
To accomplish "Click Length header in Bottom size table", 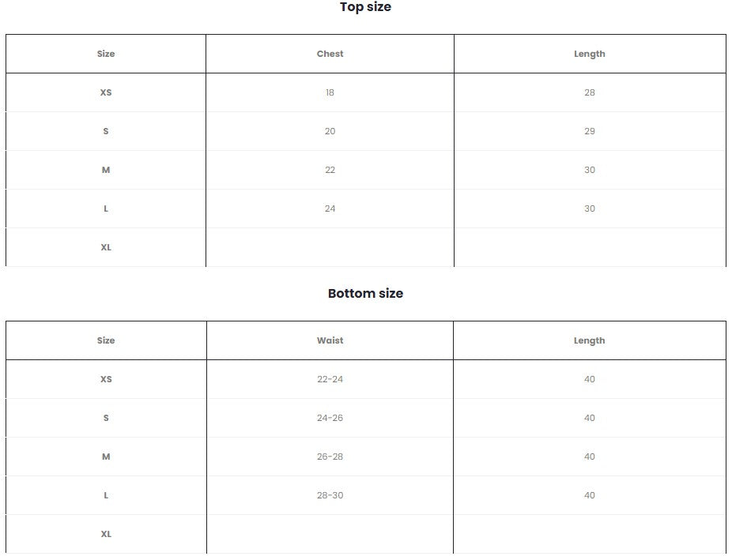I will pyautogui.click(x=589, y=340).
